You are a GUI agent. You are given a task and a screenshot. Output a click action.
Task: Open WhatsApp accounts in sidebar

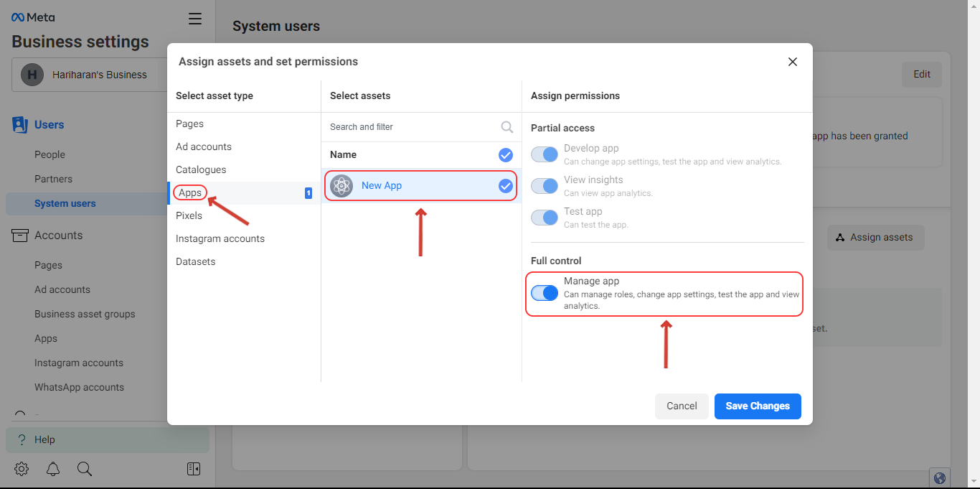coord(79,387)
